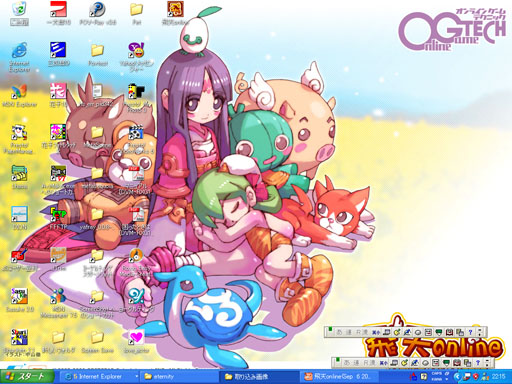Screen dimensions: 512x384
Task: Open the DION desktop shortcut
Action: pyautogui.click(x=19, y=218)
